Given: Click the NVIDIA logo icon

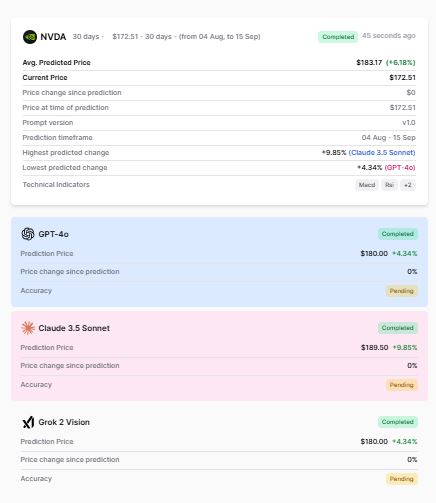Looking at the screenshot, I should [x=30, y=37].
